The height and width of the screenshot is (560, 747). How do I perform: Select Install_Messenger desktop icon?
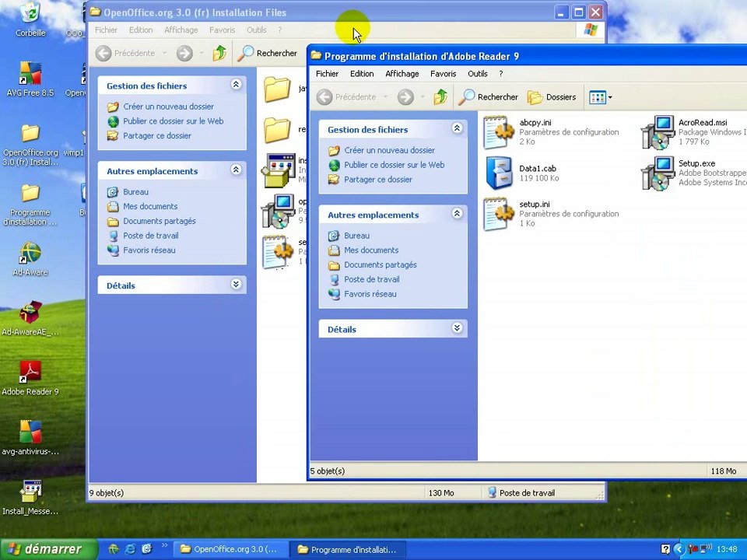pos(30,498)
